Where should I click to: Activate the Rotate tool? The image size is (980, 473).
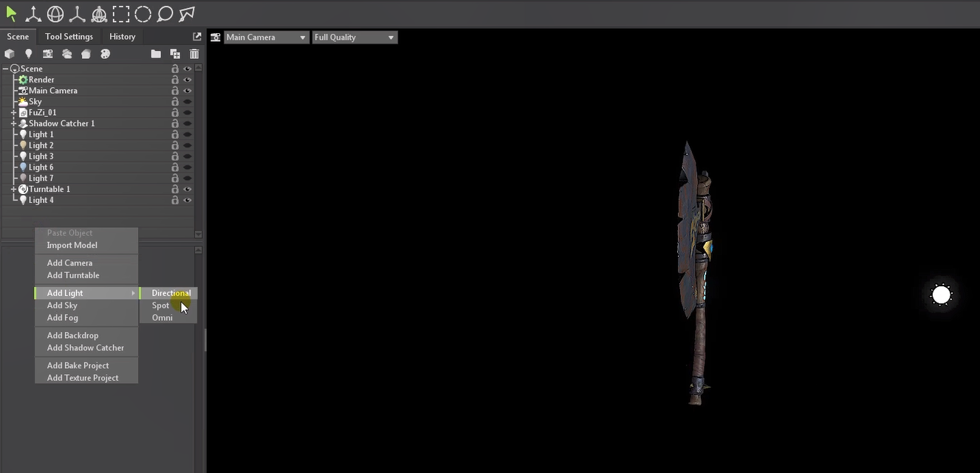point(55,13)
